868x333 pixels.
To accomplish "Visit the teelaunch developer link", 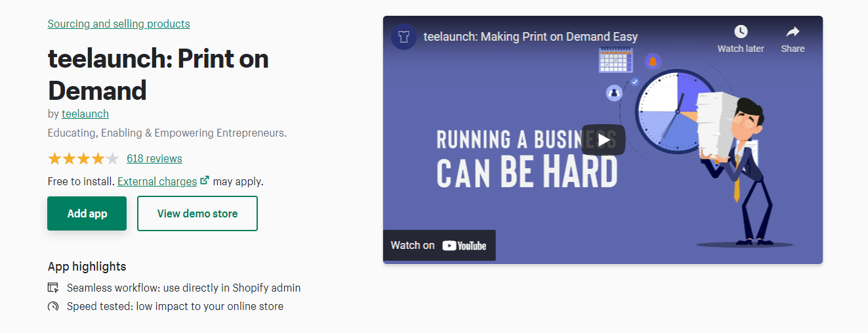I will [x=85, y=114].
